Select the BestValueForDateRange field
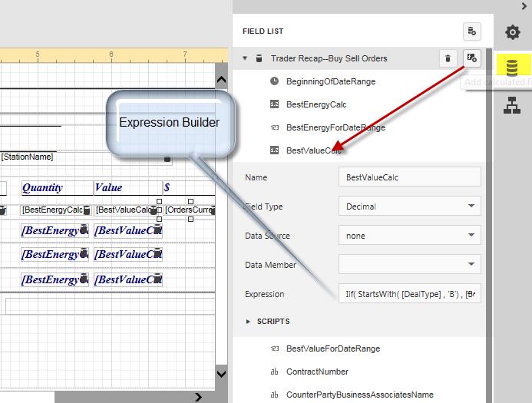 [x=332, y=348]
